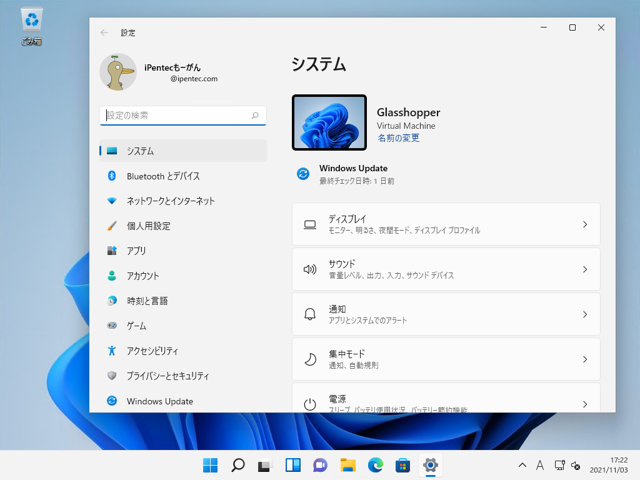The height and width of the screenshot is (480, 640).
Task: Click the Time and language globe icon
Action: point(112,301)
